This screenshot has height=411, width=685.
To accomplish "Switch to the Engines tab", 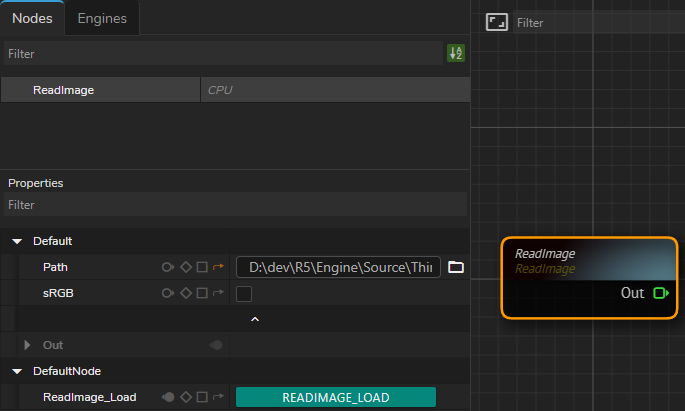I will (102, 18).
